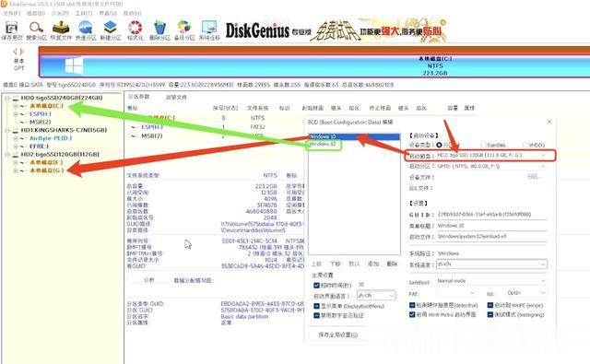The width and height of the screenshot is (590, 364).
Task: Select the Delete Partition trash bin icon
Action: point(159,30)
